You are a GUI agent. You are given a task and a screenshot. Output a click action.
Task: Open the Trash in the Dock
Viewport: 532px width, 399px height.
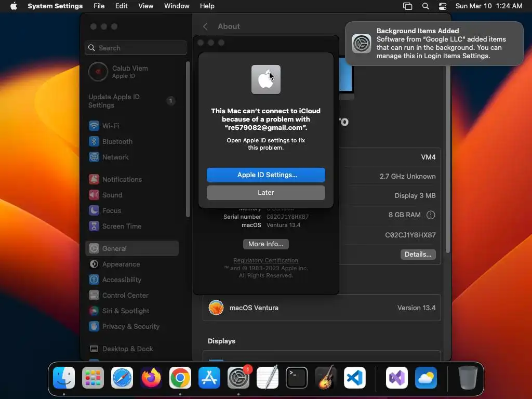(x=468, y=378)
